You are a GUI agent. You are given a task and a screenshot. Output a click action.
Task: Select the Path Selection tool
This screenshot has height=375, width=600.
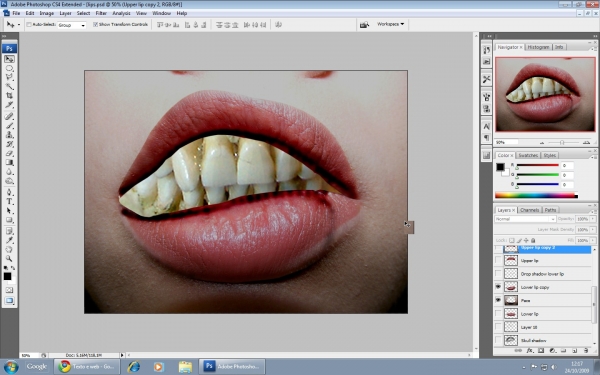pyautogui.click(x=9, y=211)
